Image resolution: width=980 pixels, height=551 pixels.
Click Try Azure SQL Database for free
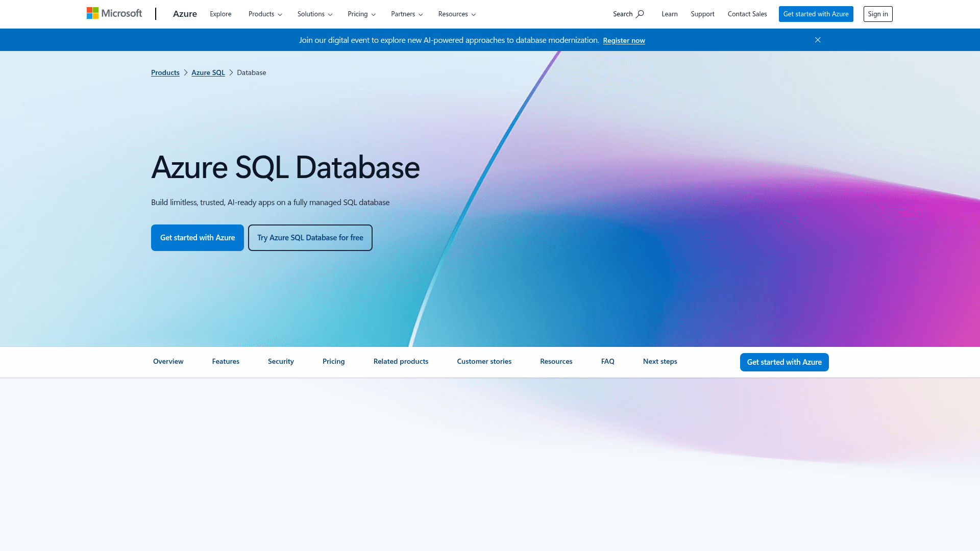310,238
